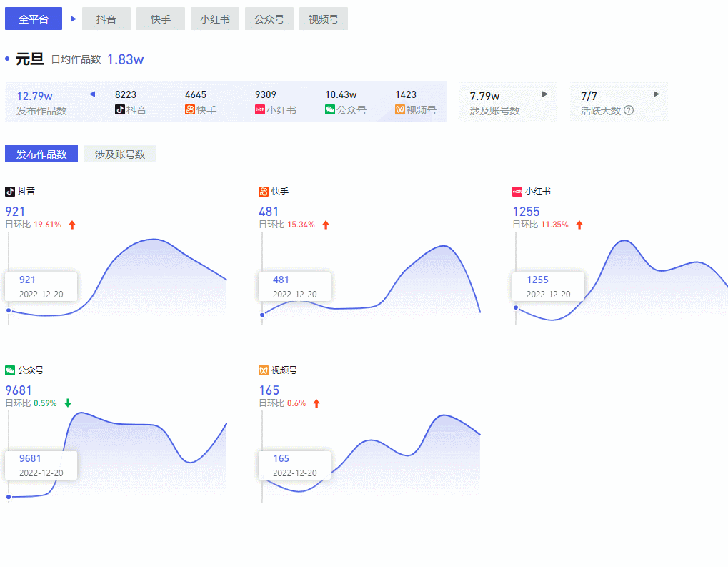Click the 抖音 chart first data point

click(x=9, y=310)
